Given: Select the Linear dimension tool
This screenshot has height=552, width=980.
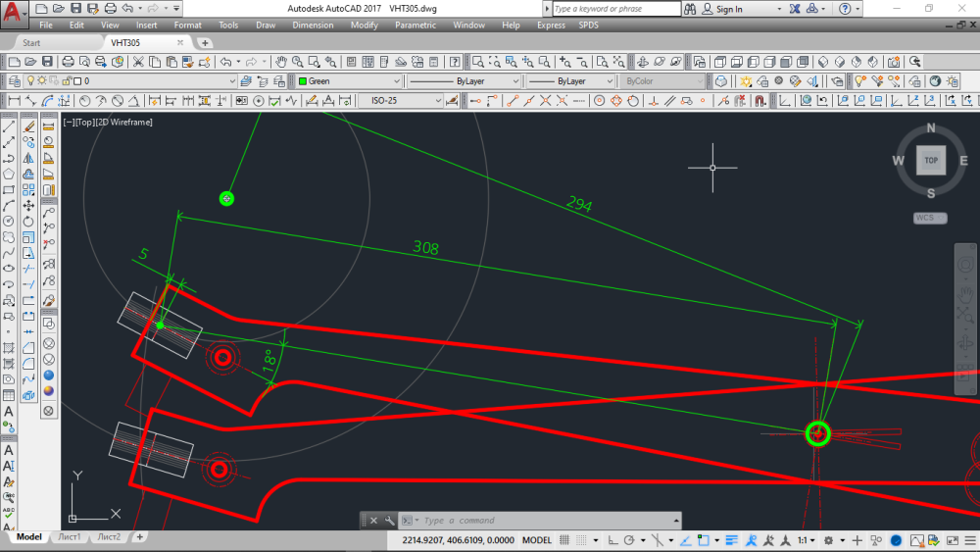Looking at the screenshot, I should [x=14, y=101].
